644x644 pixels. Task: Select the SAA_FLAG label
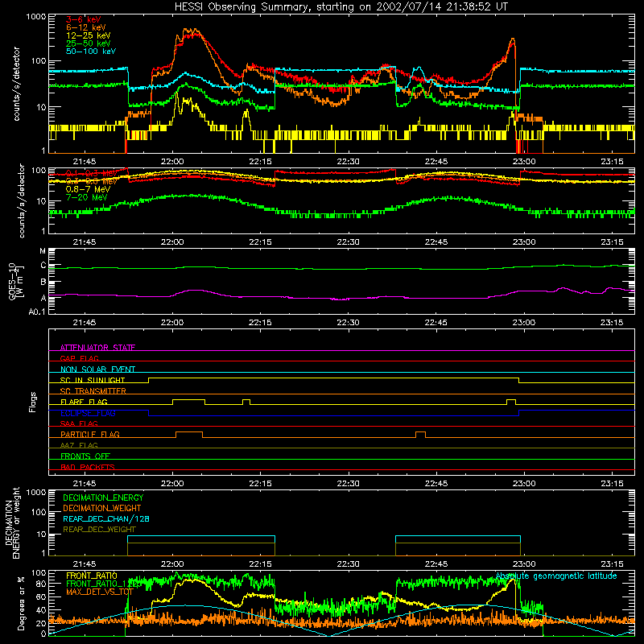click(x=79, y=423)
